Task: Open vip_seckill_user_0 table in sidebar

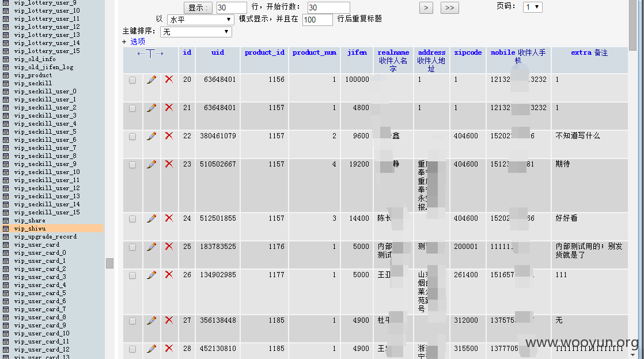Action: click(x=45, y=92)
